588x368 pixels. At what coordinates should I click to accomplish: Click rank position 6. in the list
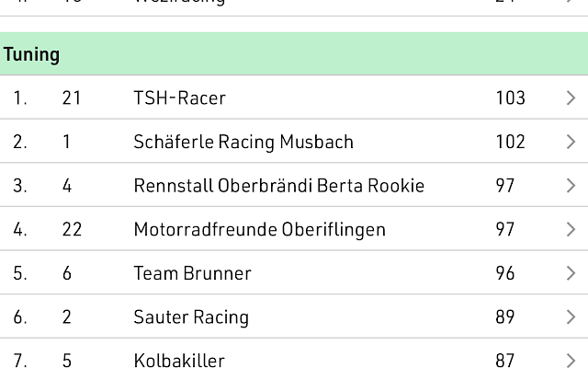pos(20,316)
